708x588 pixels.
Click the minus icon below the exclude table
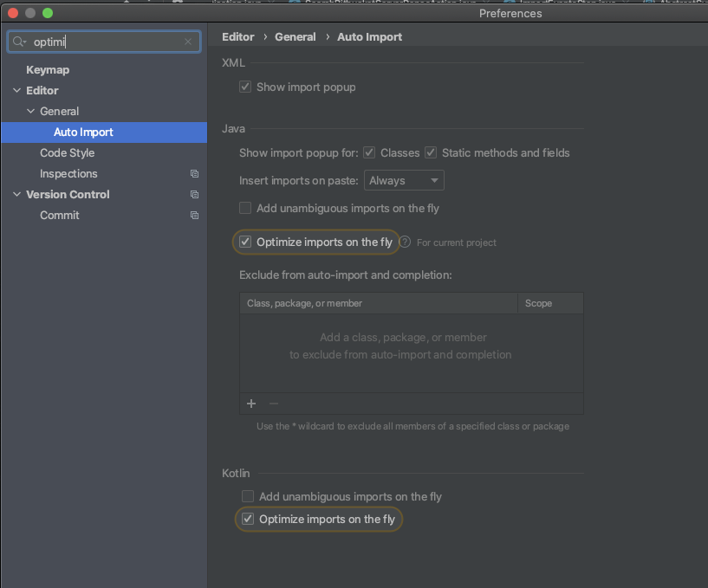[274, 404]
